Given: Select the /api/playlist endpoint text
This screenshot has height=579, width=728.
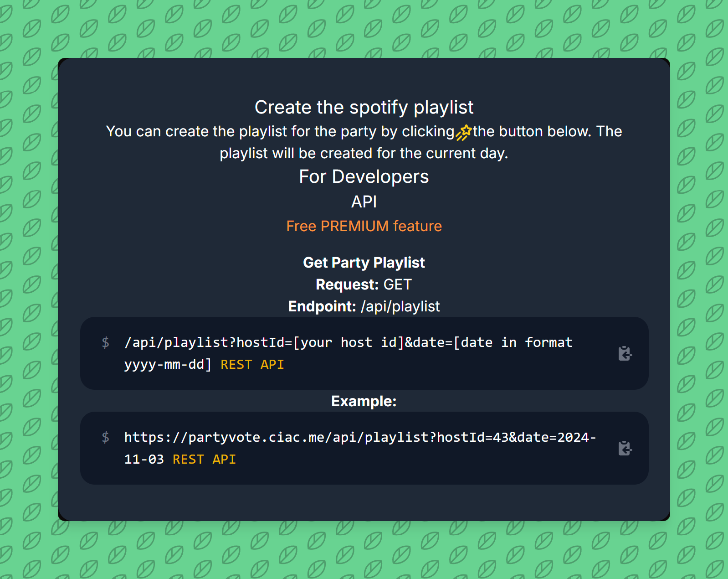Looking at the screenshot, I should pyautogui.click(x=400, y=306).
